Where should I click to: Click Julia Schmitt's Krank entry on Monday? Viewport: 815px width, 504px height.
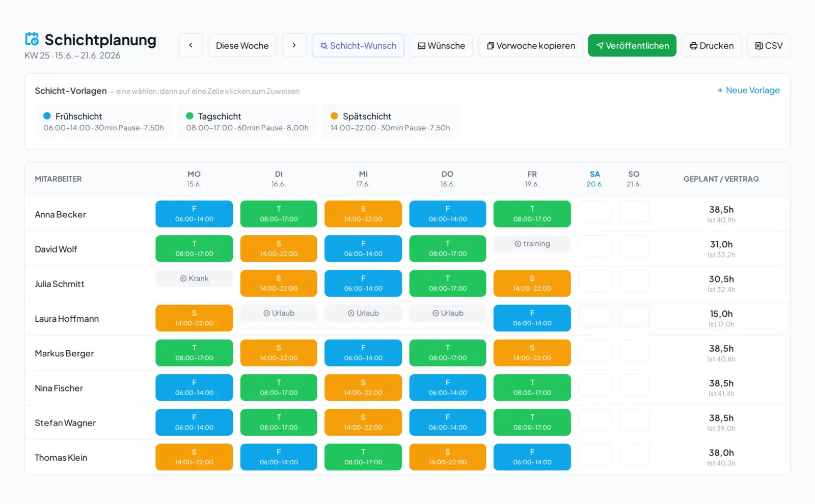click(x=194, y=278)
